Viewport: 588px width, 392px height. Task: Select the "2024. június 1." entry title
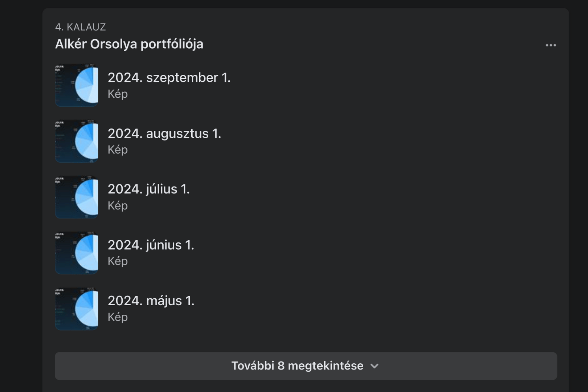(x=151, y=245)
